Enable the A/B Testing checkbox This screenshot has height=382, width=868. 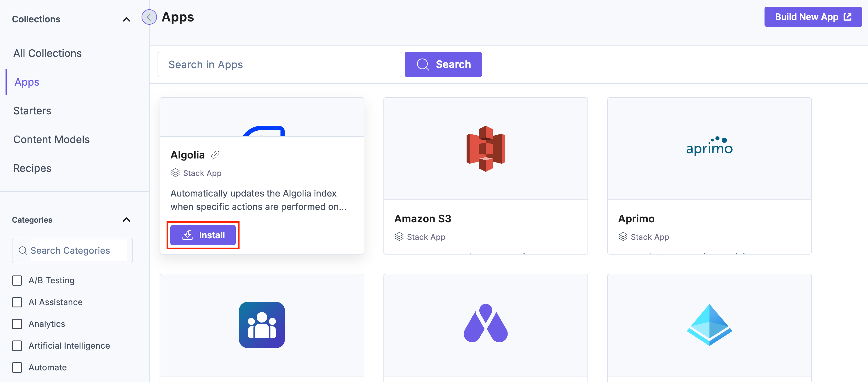click(x=17, y=280)
